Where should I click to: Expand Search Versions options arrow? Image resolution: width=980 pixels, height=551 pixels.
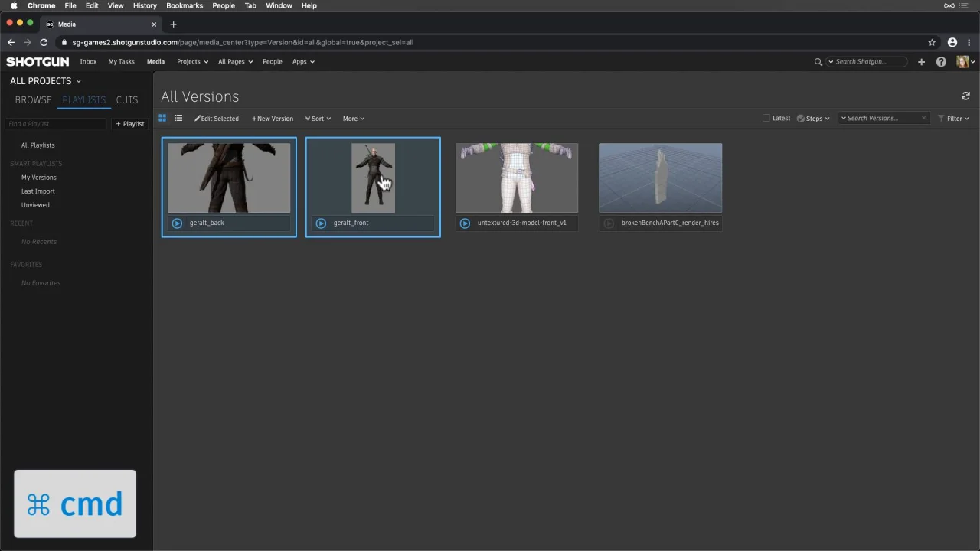click(x=844, y=119)
